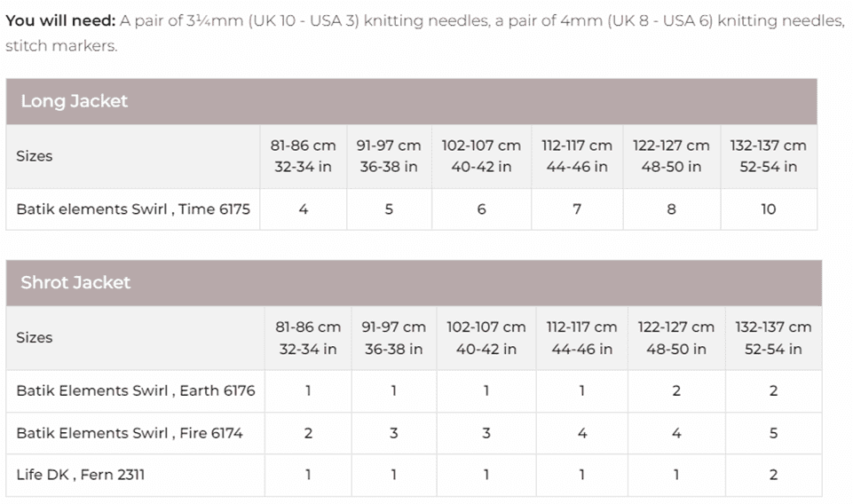Click the Shrot Jacket table header
This screenshot has width=853, height=504.
75,282
